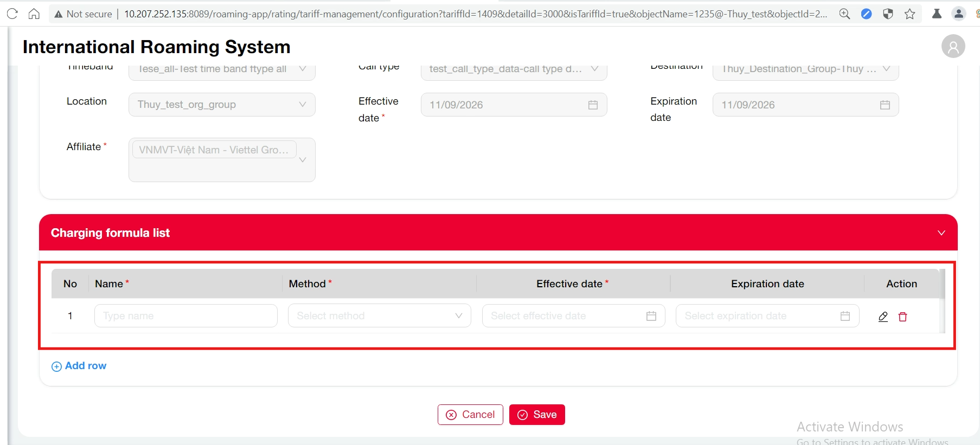Click the browser profile icon
This screenshot has height=445, width=980.
(958, 14)
